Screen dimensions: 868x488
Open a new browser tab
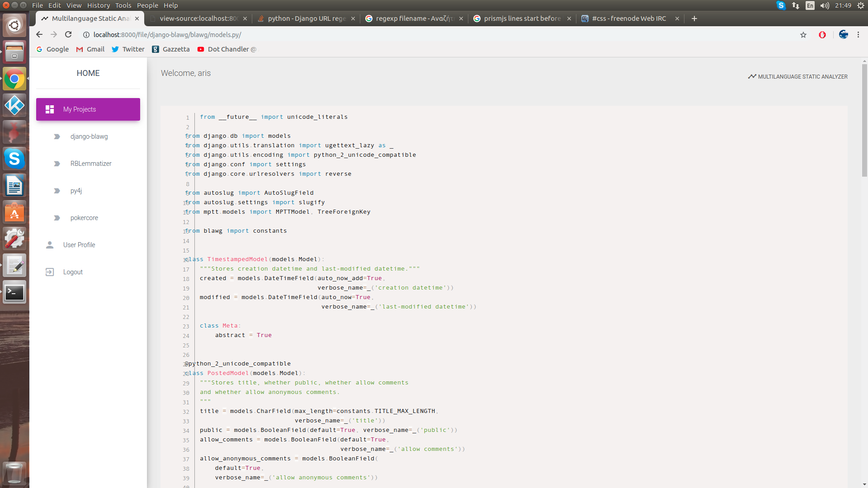[x=694, y=19]
